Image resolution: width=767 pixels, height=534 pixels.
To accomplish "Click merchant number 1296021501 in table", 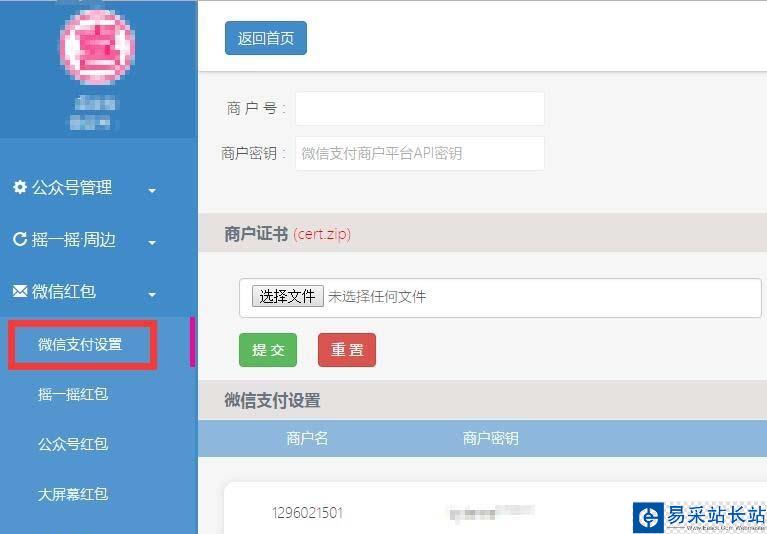I will [307, 513].
